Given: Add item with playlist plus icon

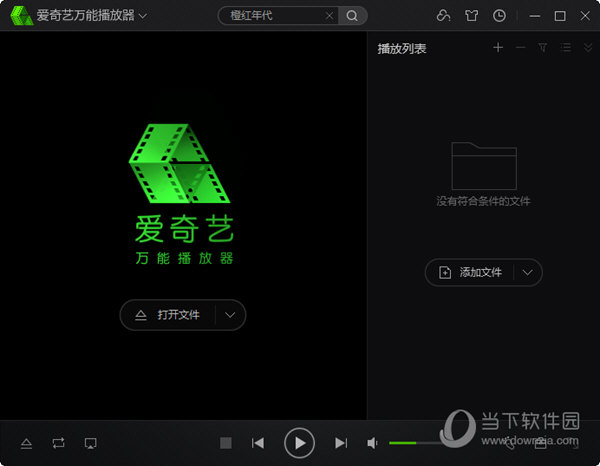Looking at the screenshot, I should (498, 48).
